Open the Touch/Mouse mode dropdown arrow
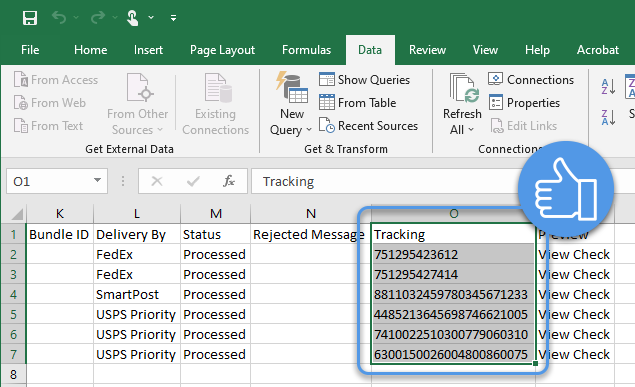This screenshot has width=635, height=387. (x=151, y=18)
